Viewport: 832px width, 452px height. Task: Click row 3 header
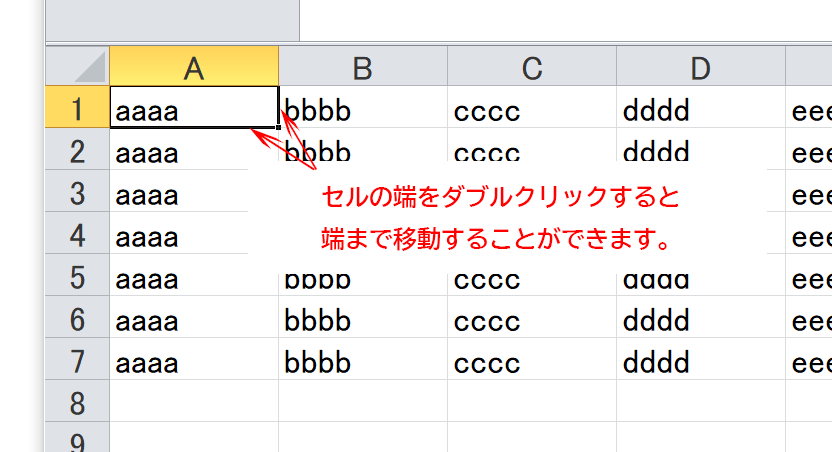(x=77, y=194)
